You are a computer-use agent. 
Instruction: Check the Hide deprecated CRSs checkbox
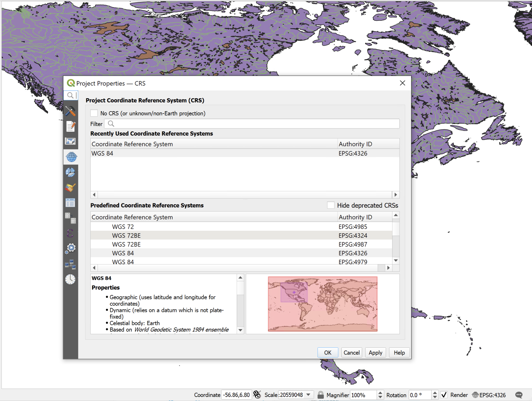coord(331,205)
